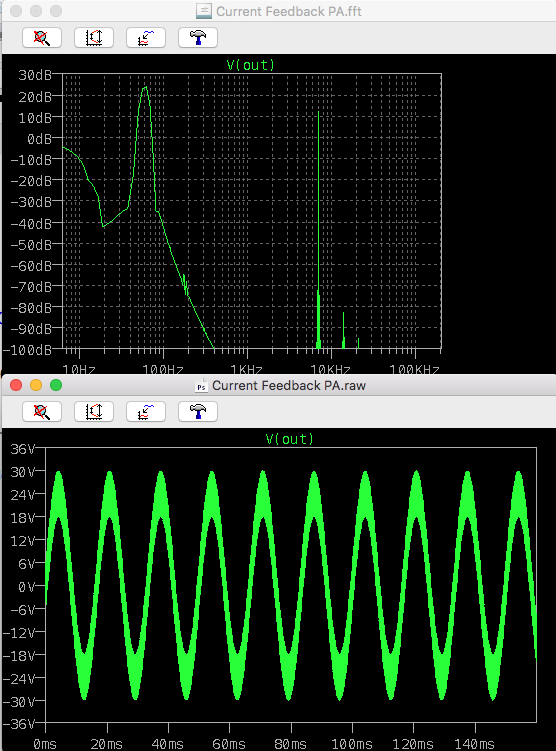This screenshot has height=751, width=556.
Task: Open pick visible traces in .raw window
Action: pos(146,412)
